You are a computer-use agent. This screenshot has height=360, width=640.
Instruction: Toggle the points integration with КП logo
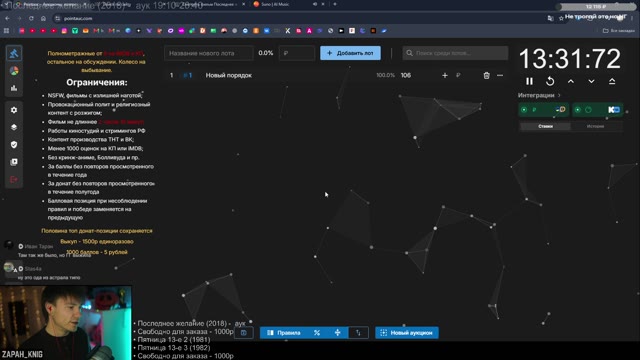(x=598, y=109)
